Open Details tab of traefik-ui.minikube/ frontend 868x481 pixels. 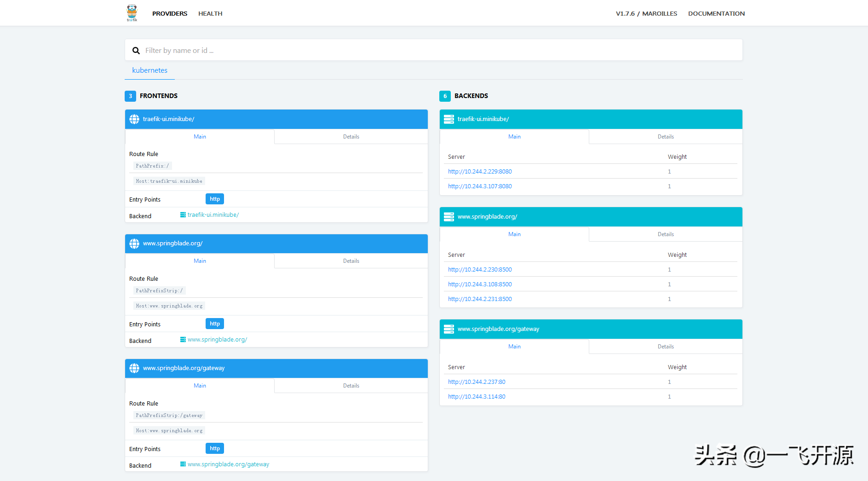click(351, 137)
